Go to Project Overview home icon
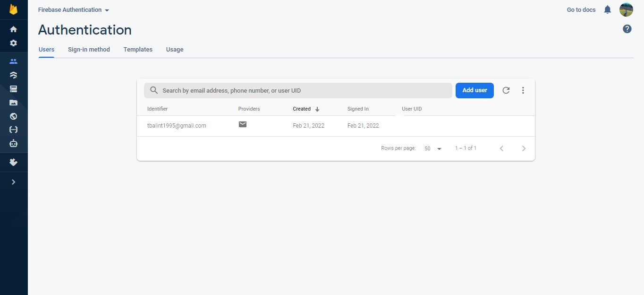Screen dimensions: 644x295 [x=13, y=29]
